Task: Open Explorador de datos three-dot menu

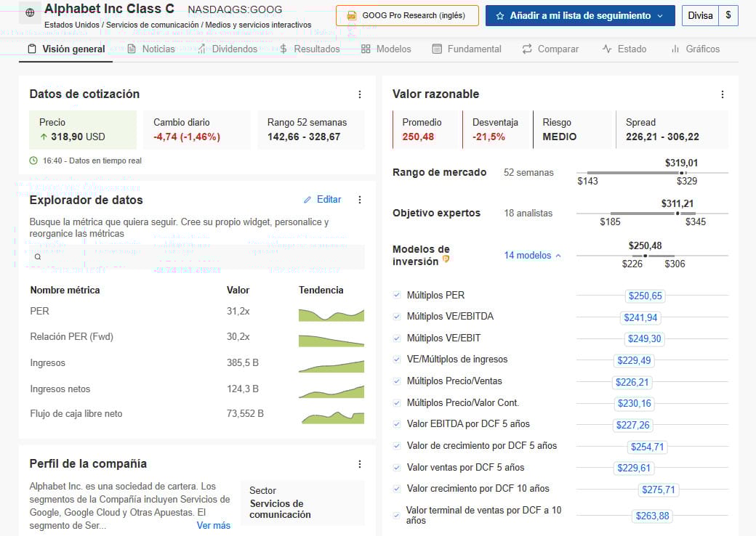Action: [360, 200]
